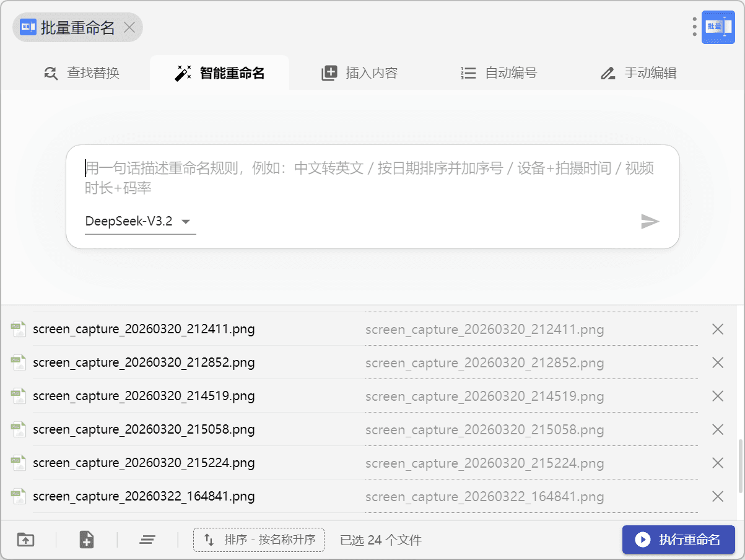Open the 插入内容 tab
Viewport: 745px width, 560px height.
pos(359,73)
